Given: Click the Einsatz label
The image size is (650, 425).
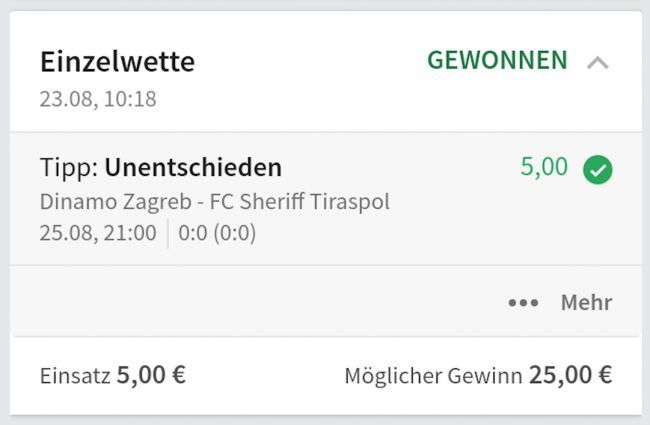Looking at the screenshot, I should tap(76, 376).
